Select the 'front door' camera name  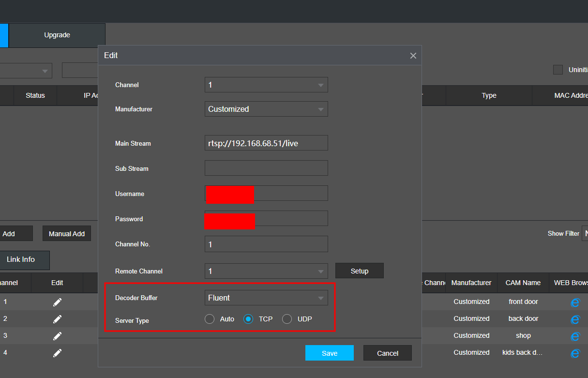(523, 302)
